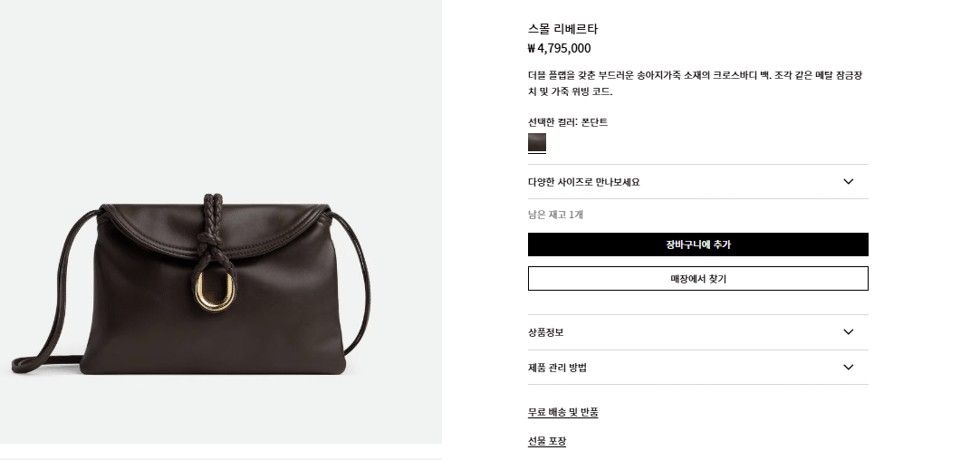
Task: Click the chevron icon beside 상품정보
Action: [848, 332]
